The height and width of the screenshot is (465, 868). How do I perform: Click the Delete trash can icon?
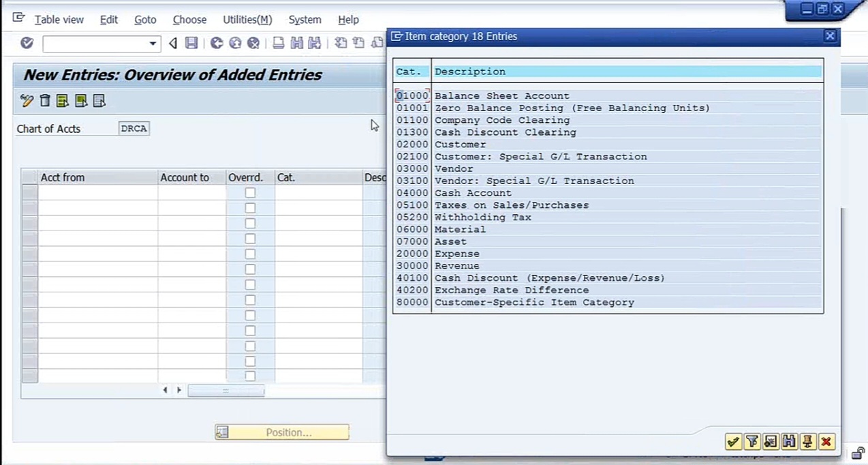click(45, 101)
